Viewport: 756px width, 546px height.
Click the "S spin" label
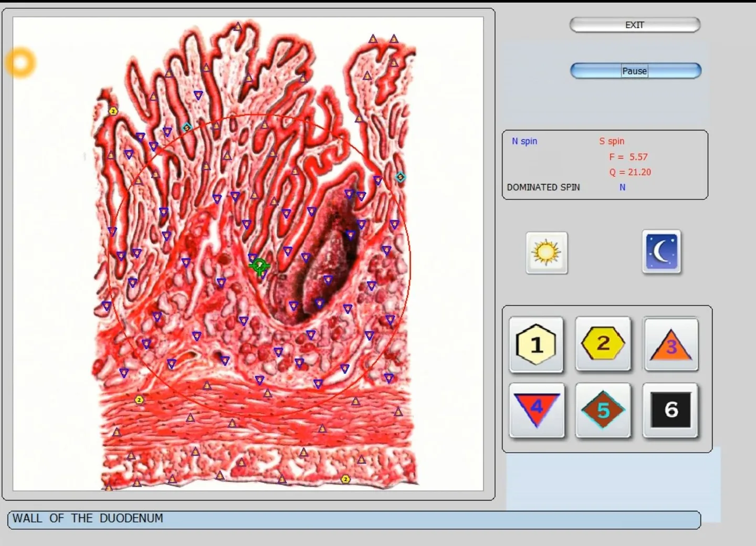(612, 141)
